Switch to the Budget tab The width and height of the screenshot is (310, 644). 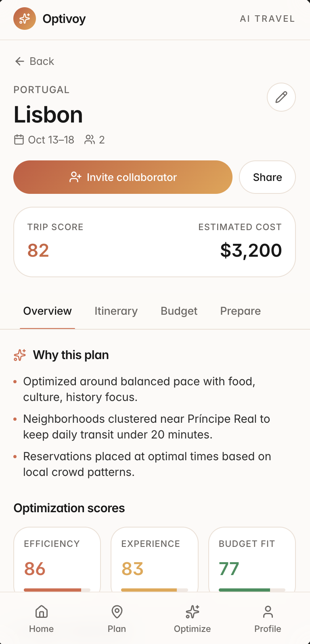click(179, 311)
